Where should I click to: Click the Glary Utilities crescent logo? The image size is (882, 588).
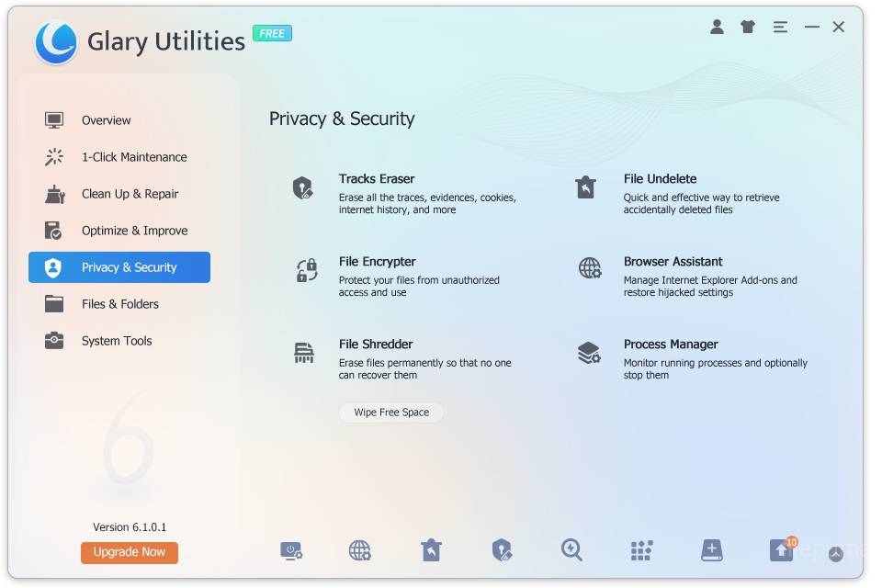coord(56,42)
